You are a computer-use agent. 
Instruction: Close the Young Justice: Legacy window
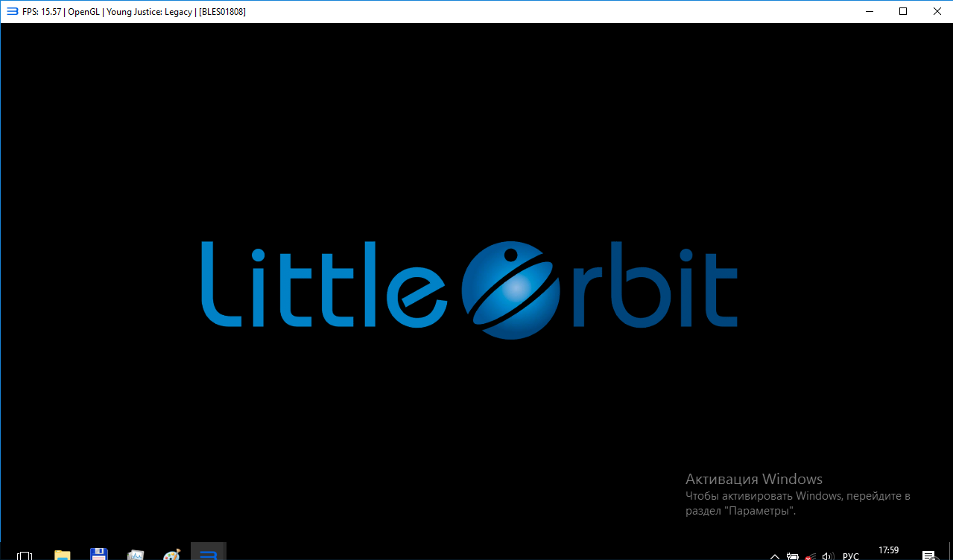[937, 11]
